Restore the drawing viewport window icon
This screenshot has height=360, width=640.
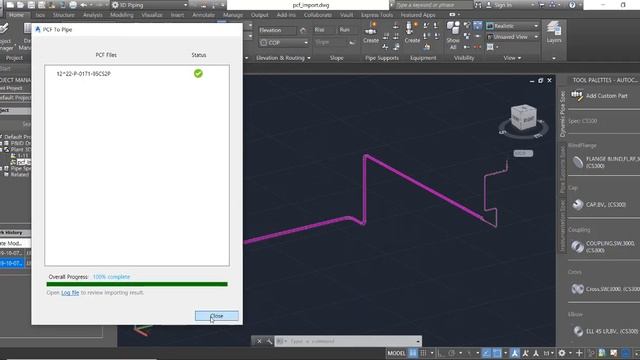point(540,80)
